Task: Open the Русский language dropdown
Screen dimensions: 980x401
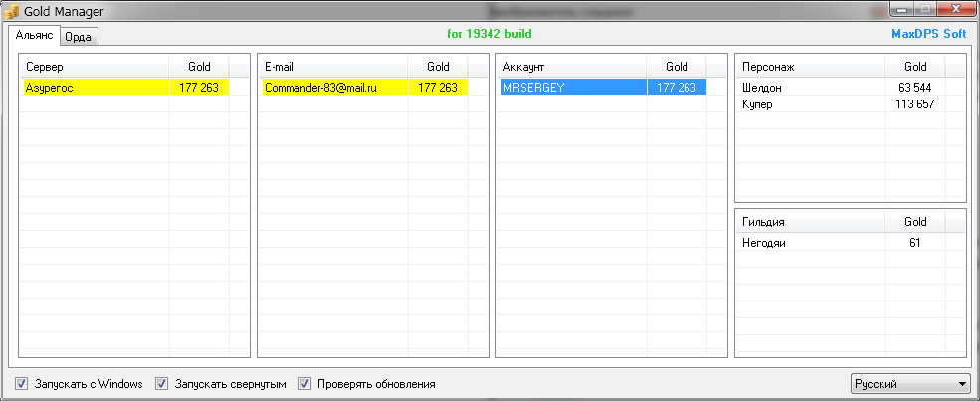Action: [910, 384]
